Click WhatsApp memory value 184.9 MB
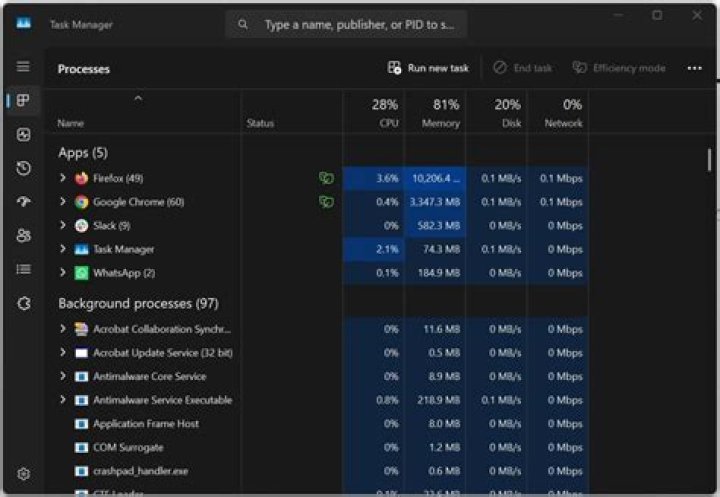720x497 pixels. [439, 273]
